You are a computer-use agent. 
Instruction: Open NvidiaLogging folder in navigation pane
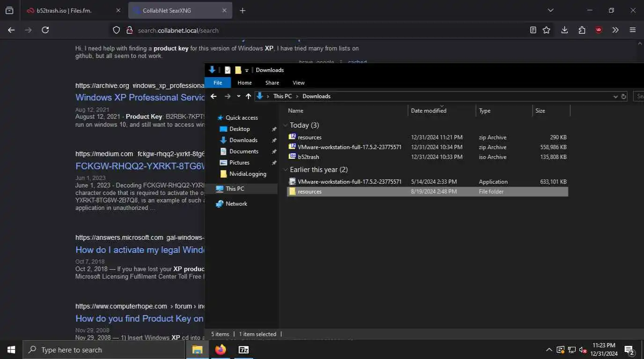248,174
